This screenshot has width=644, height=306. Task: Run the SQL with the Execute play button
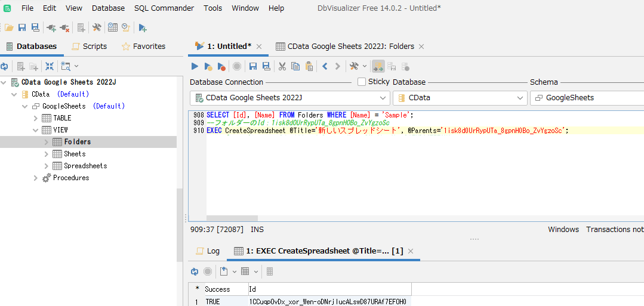[195, 66]
